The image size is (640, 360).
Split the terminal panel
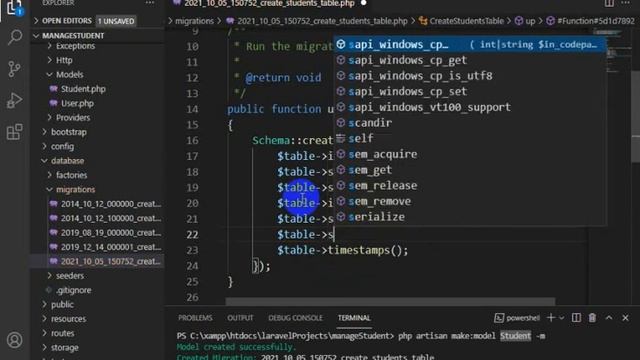[576, 318]
